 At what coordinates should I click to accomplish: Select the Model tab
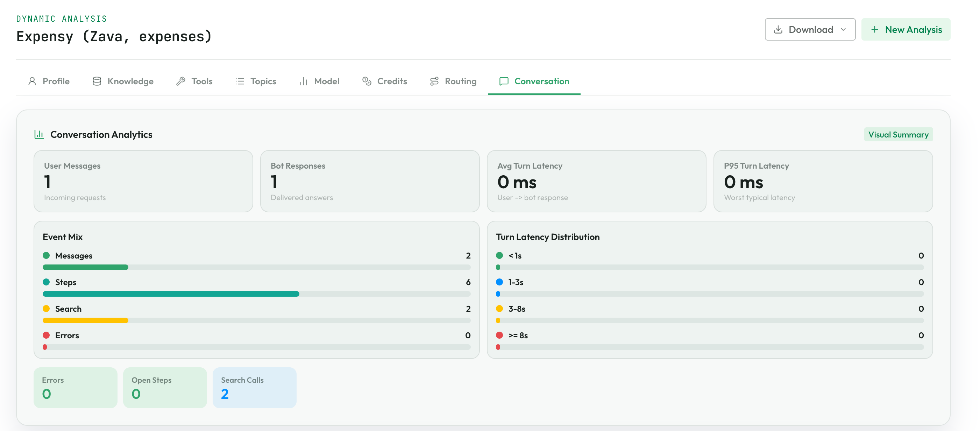[319, 81]
